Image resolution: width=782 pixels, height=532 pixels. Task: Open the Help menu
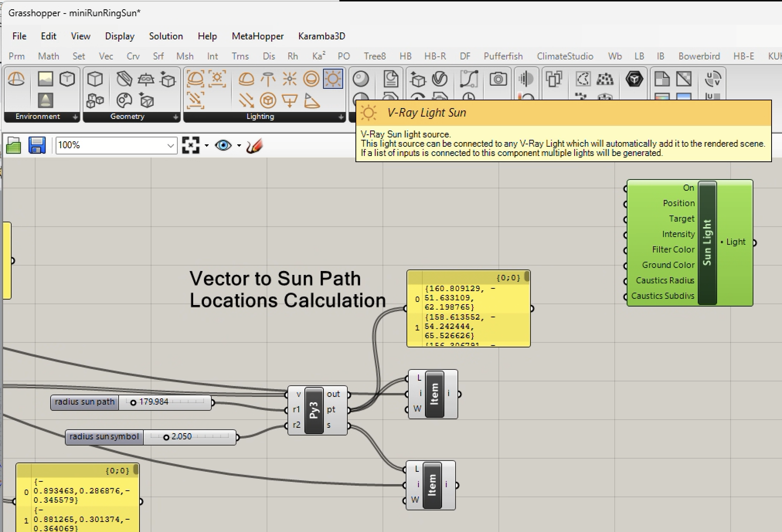point(207,36)
